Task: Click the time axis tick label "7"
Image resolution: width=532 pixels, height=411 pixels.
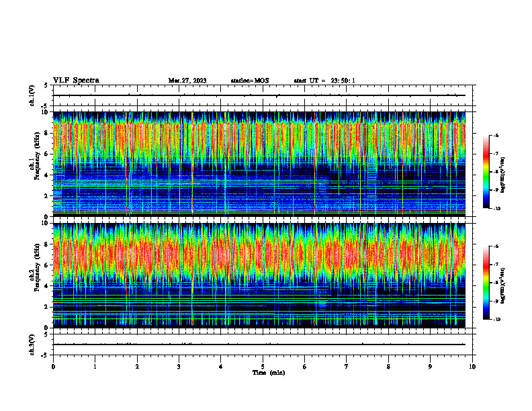Action: coord(347,367)
